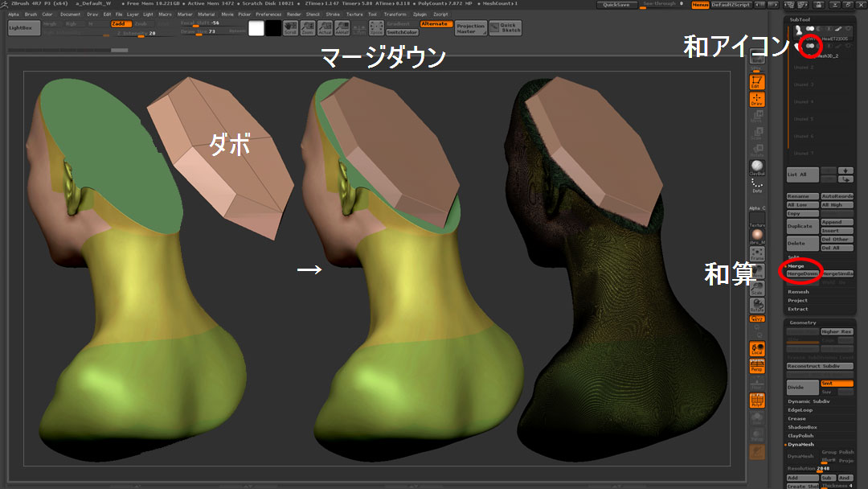Toggle PolyF polyframe display
The image size is (868, 489).
coord(757,401)
